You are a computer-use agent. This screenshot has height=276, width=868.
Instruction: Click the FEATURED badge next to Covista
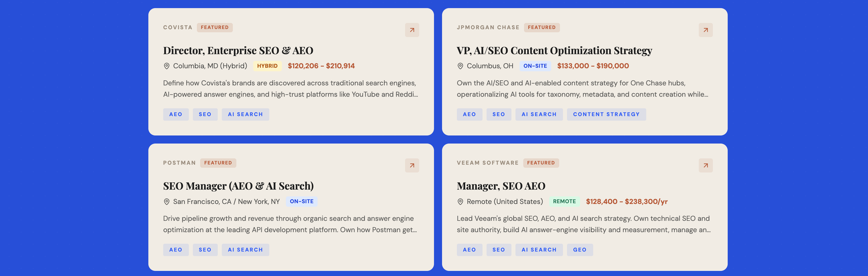215,27
